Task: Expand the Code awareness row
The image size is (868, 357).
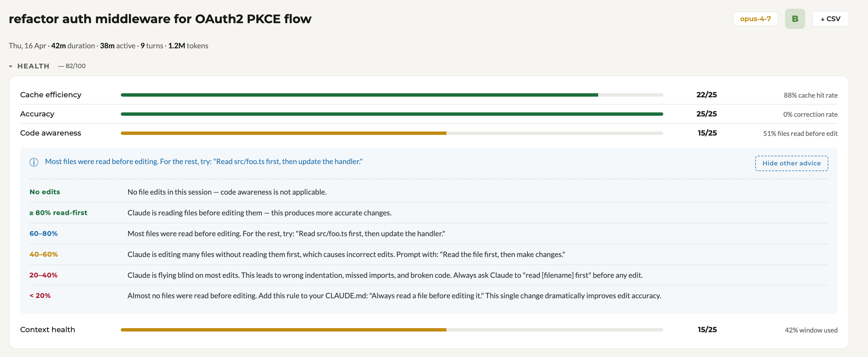Action: 51,133
